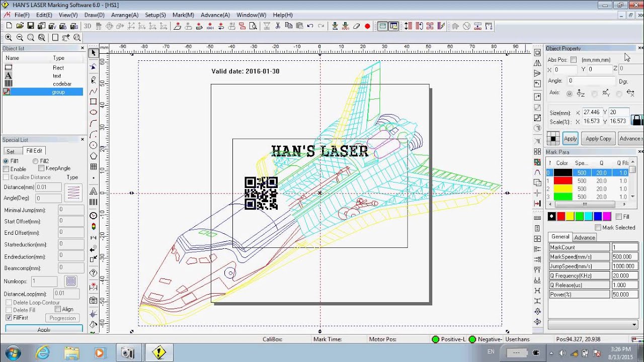Image resolution: width=644 pixels, height=362 pixels.
Task: Click the anchor point grid icon
Action: pyautogui.click(x=553, y=138)
